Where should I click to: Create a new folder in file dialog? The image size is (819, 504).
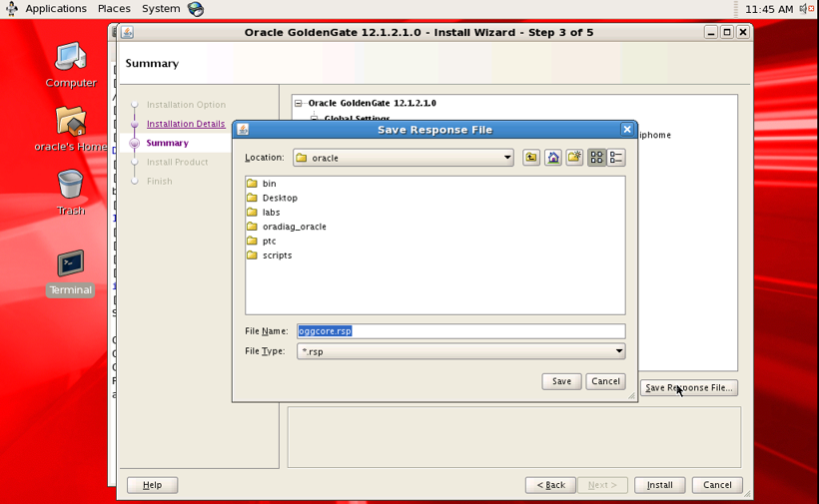point(574,158)
